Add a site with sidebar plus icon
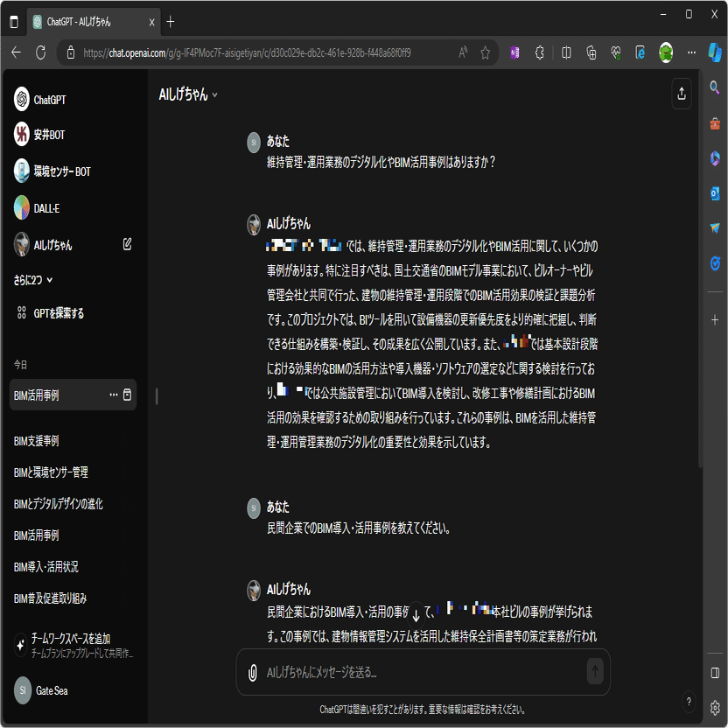728x728 pixels. click(715, 319)
